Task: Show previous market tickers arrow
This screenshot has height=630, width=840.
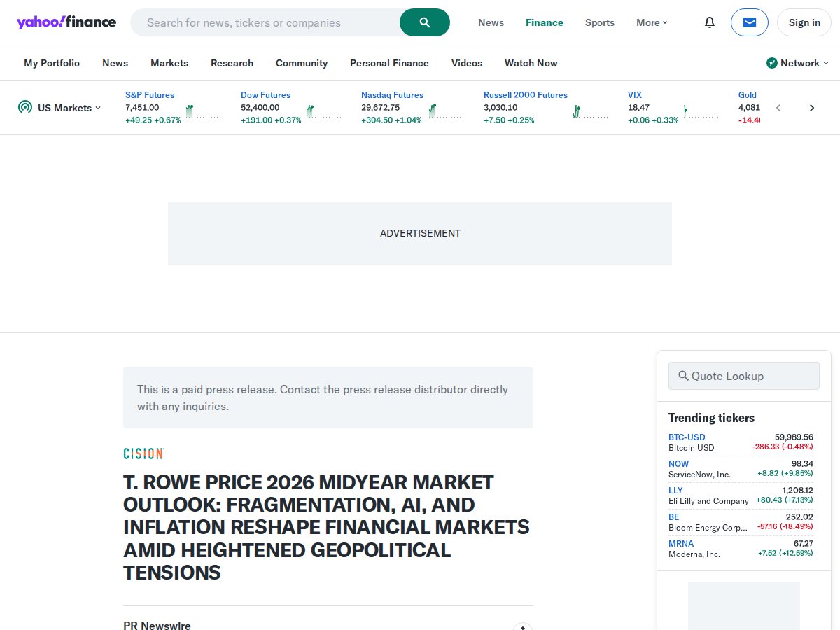Action: [x=778, y=108]
